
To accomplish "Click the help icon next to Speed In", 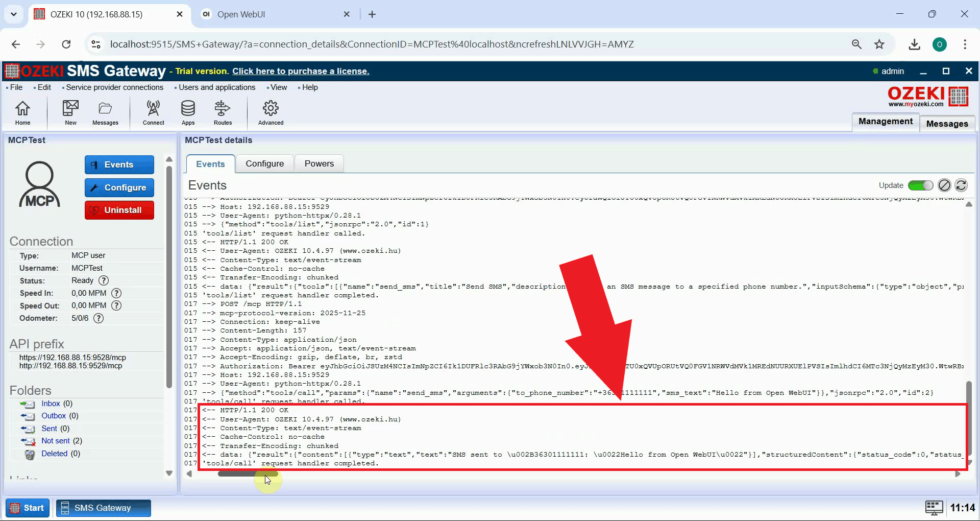I will pos(116,293).
